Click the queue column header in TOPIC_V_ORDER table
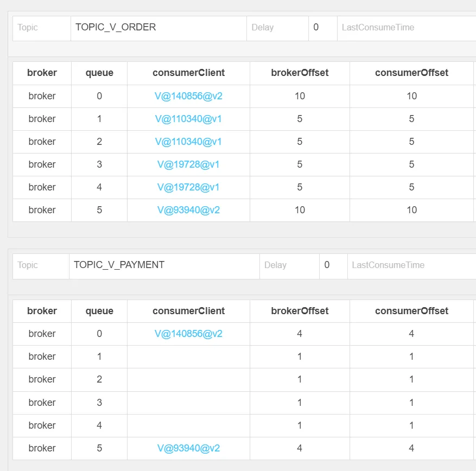 tap(99, 73)
